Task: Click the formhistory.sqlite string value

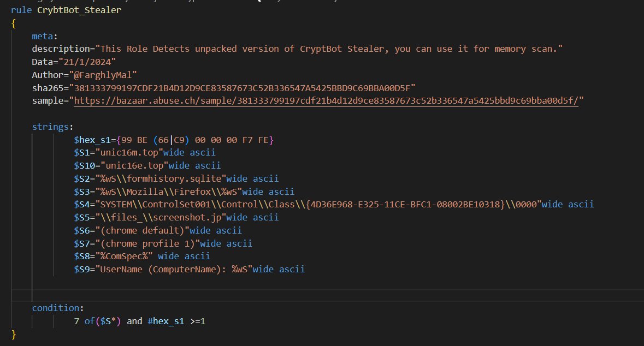Action: 158,178
